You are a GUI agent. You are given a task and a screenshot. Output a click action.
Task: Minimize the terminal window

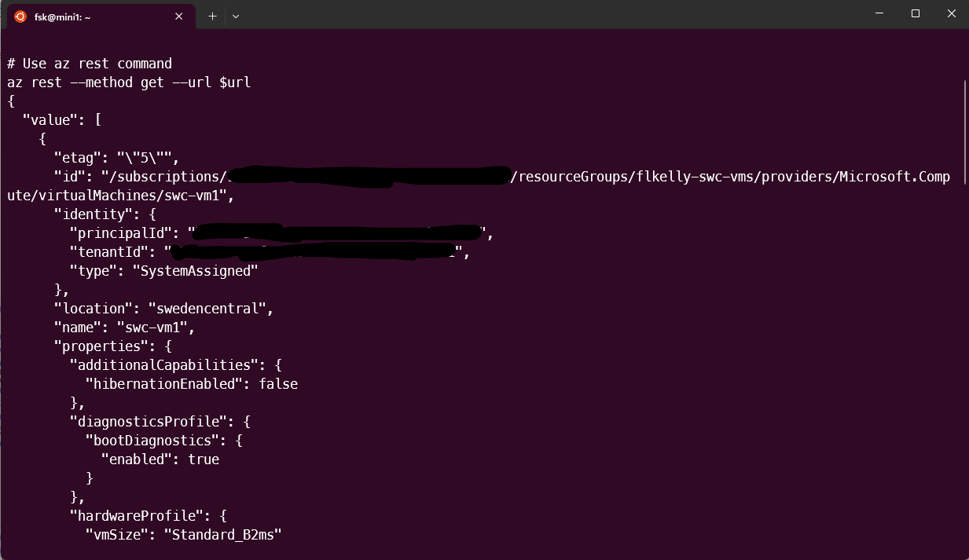click(879, 13)
